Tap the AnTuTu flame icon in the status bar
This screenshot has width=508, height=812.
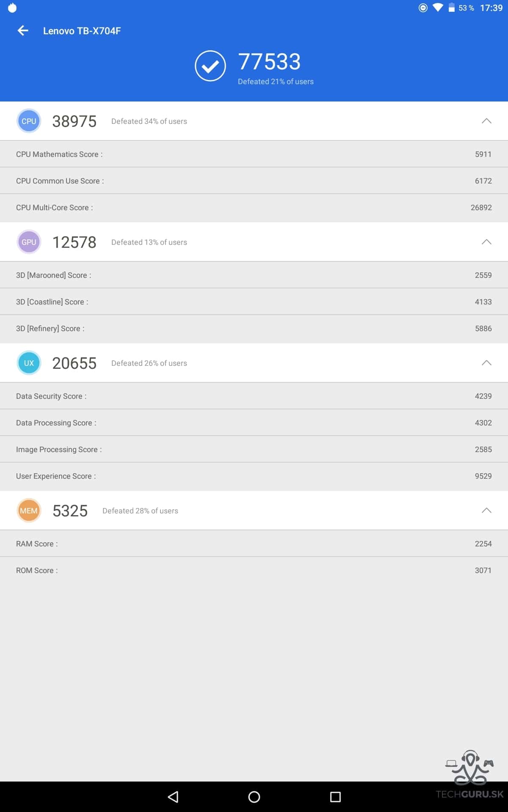point(12,8)
